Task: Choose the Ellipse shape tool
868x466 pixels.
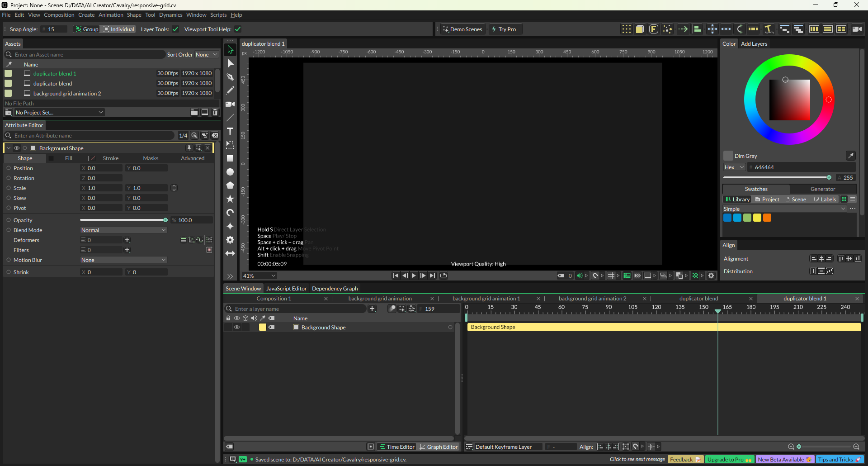Action: [230, 172]
